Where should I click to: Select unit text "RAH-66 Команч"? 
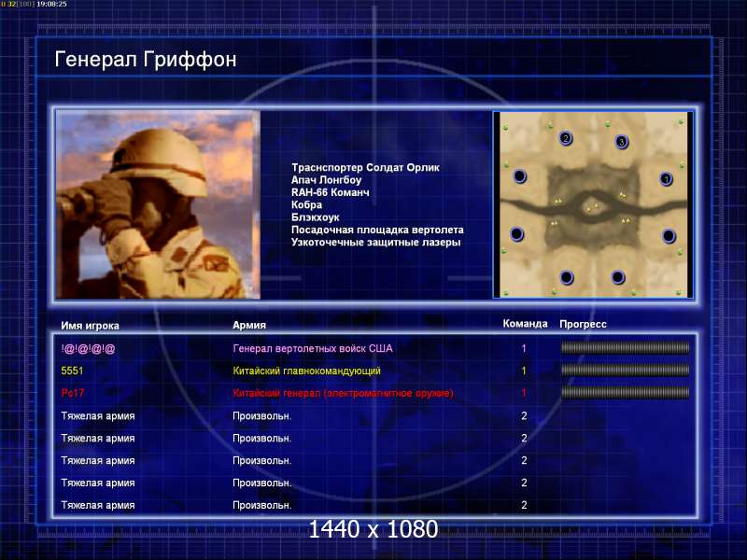[331, 192]
